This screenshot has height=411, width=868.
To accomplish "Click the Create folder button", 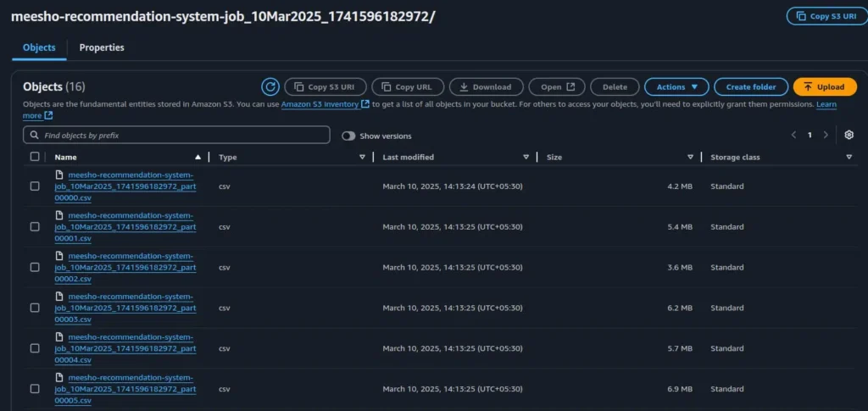I will pyautogui.click(x=751, y=86).
